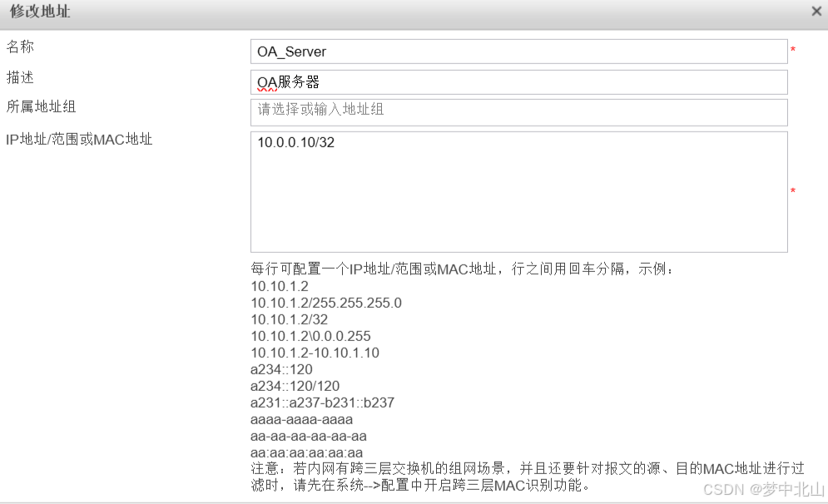Select the 所属地址组 label
Image resolution: width=828 pixels, height=504 pixels.
[x=41, y=106]
